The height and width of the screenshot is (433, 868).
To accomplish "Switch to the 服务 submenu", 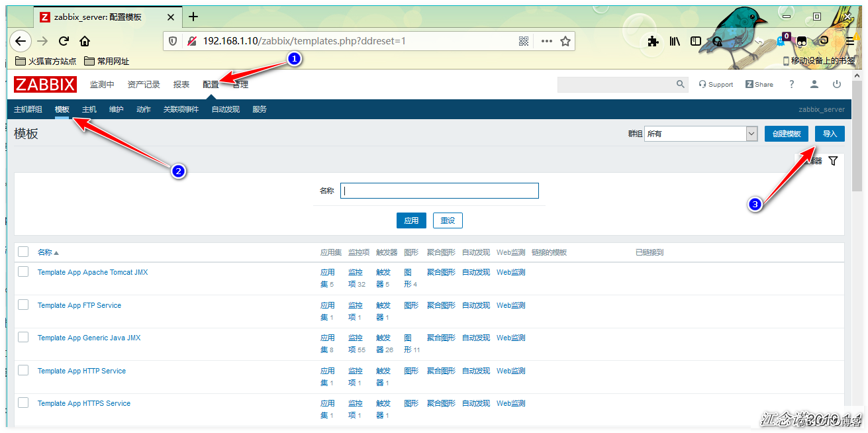I will [x=260, y=109].
